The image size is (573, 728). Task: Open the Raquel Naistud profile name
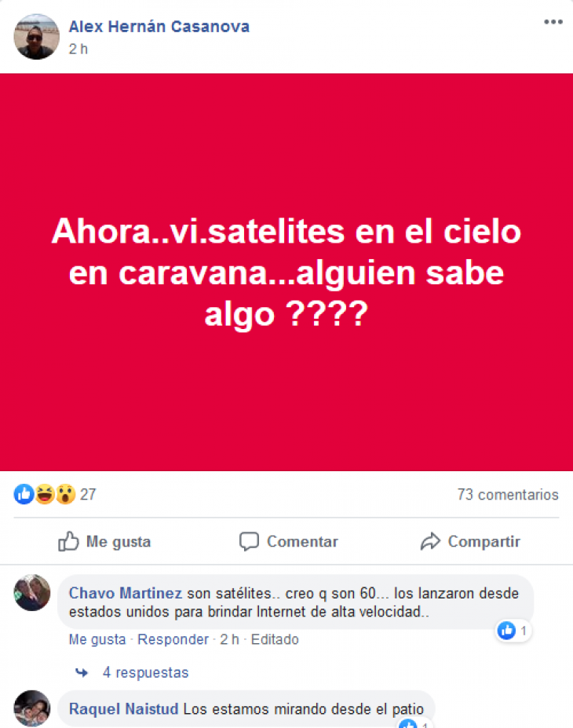coord(123,709)
